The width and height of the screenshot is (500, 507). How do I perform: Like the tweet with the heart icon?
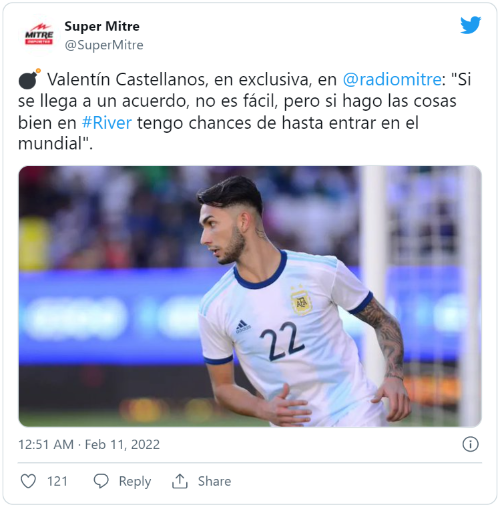28,481
